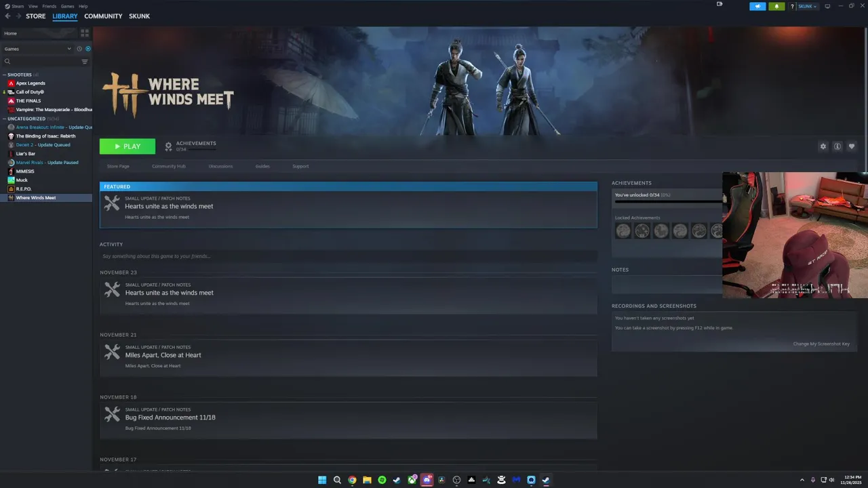
Task: Click the game info icon
Action: [837, 146]
